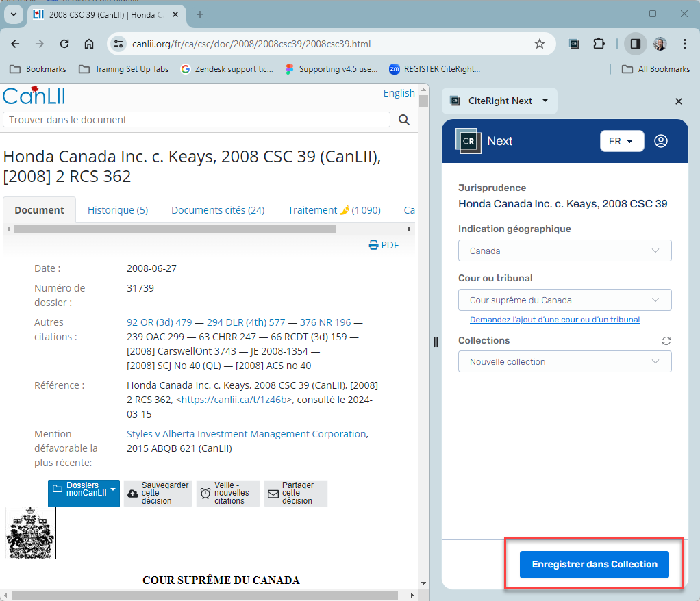Close the 2008 CSC 39 tab
Viewport: 700px width, 601px height.
(175, 15)
